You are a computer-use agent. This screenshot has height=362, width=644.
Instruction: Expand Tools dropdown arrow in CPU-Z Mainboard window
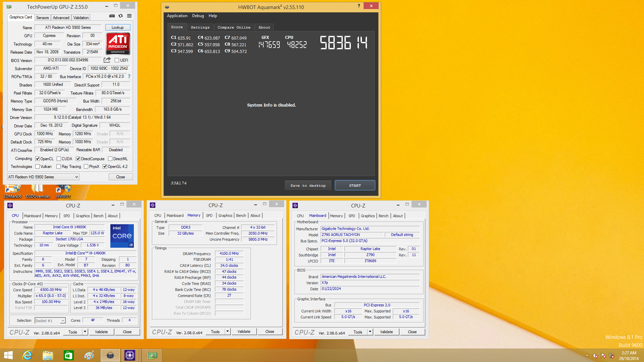pyautogui.click(x=370, y=332)
